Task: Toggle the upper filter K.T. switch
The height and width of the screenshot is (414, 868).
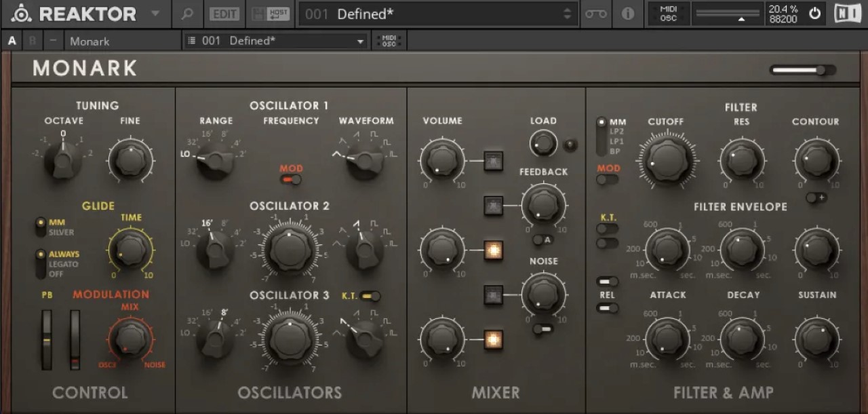Action: click(x=608, y=229)
